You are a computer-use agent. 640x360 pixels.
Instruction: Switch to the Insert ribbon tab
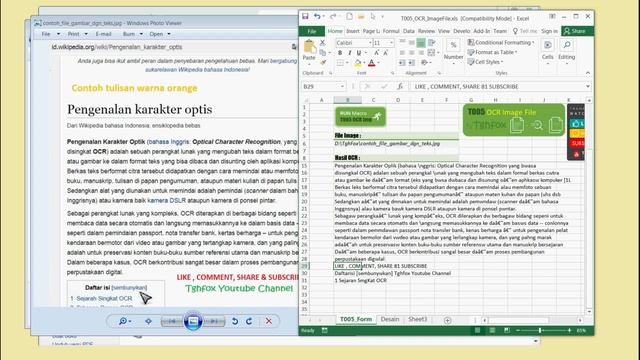pyautogui.click(x=353, y=31)
